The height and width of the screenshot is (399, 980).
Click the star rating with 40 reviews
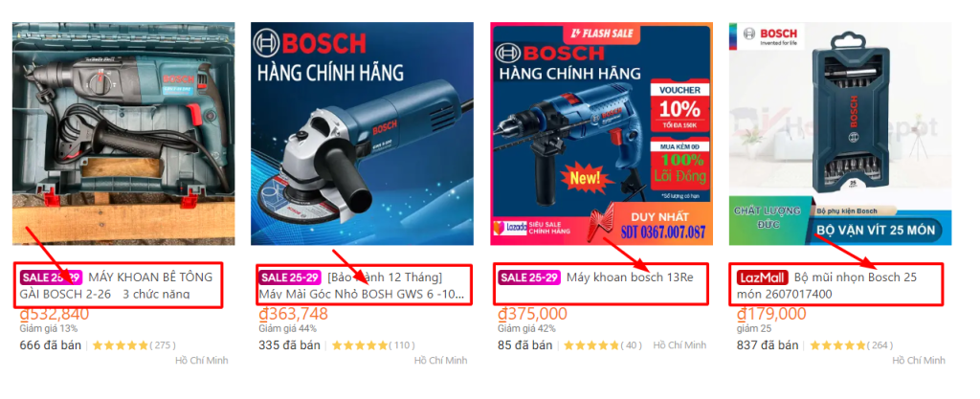pos(609,345)
